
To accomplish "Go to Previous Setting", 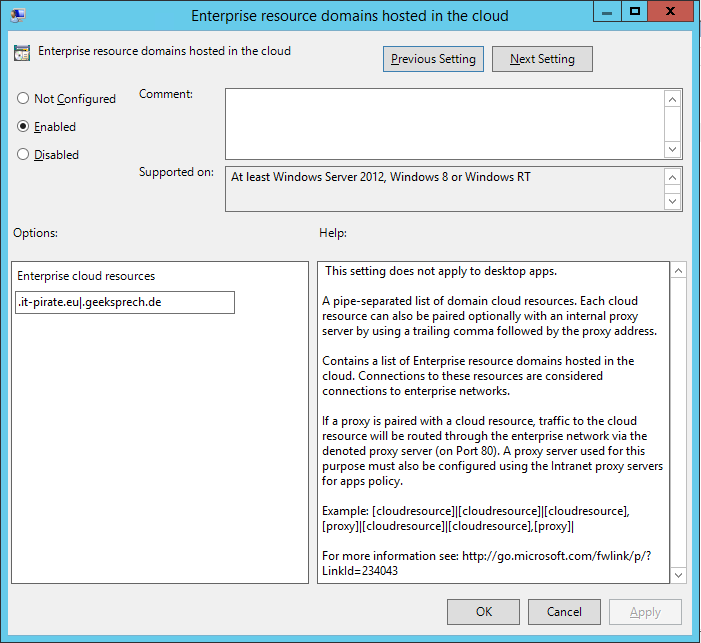I will tap(433, 59).
